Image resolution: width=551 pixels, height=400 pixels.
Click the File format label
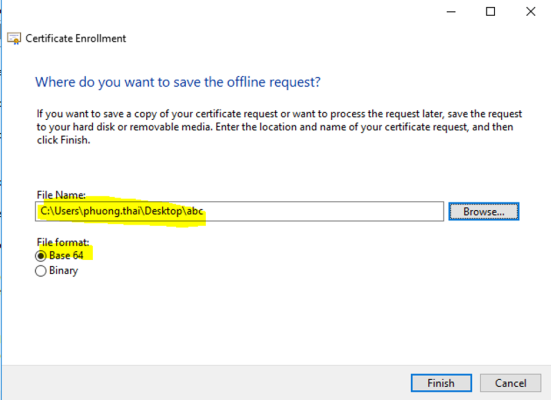pos(63,242)
